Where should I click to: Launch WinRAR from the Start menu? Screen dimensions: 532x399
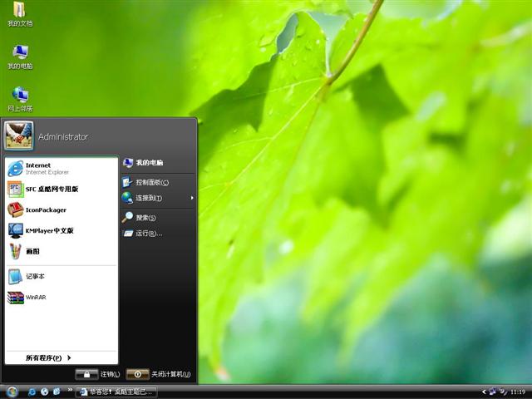[x=61, y=298]
